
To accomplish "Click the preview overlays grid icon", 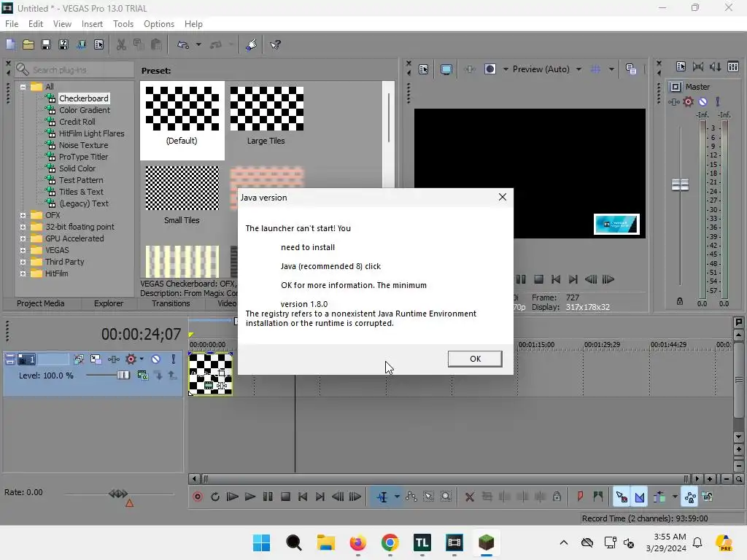I will tap(595, 69).
